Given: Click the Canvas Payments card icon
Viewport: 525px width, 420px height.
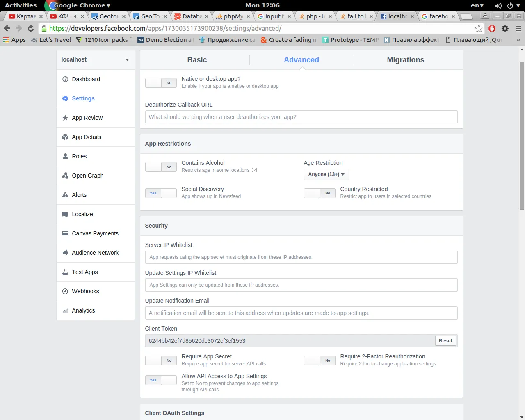Looking at the screenshot, I should 65,233.
